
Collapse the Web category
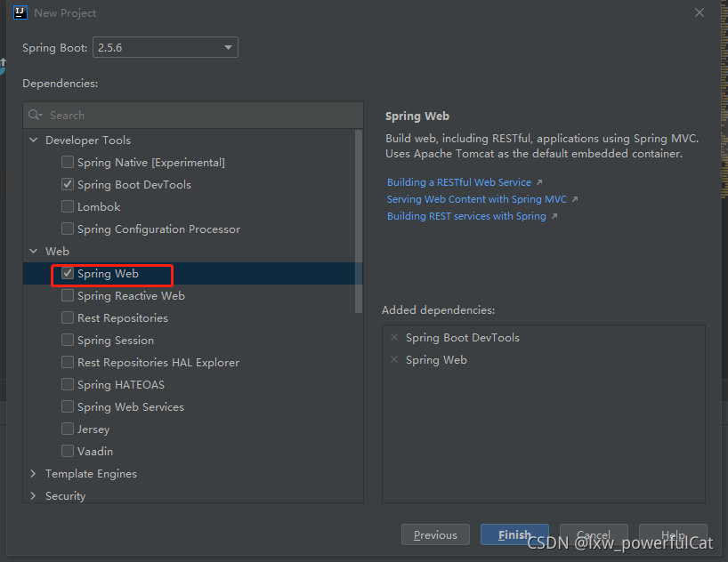[34, 251]
